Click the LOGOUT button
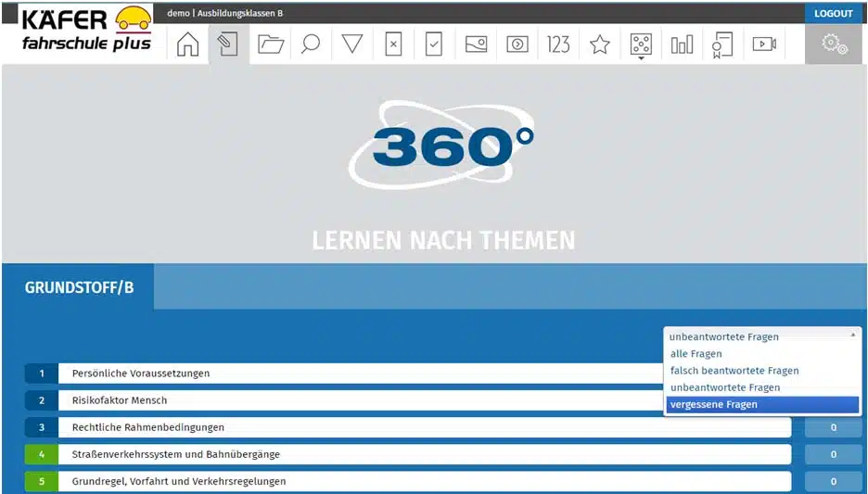868x494 pixels. point(833,13)
